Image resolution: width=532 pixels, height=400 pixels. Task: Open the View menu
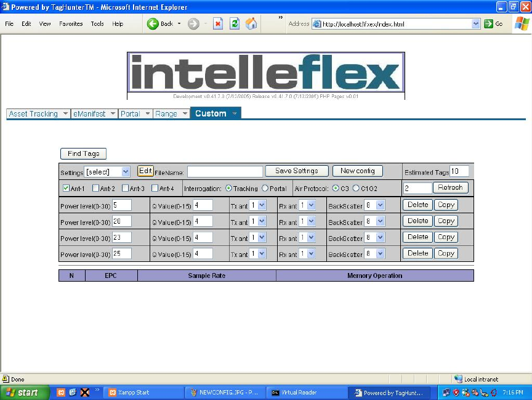[x=45, y=24]
